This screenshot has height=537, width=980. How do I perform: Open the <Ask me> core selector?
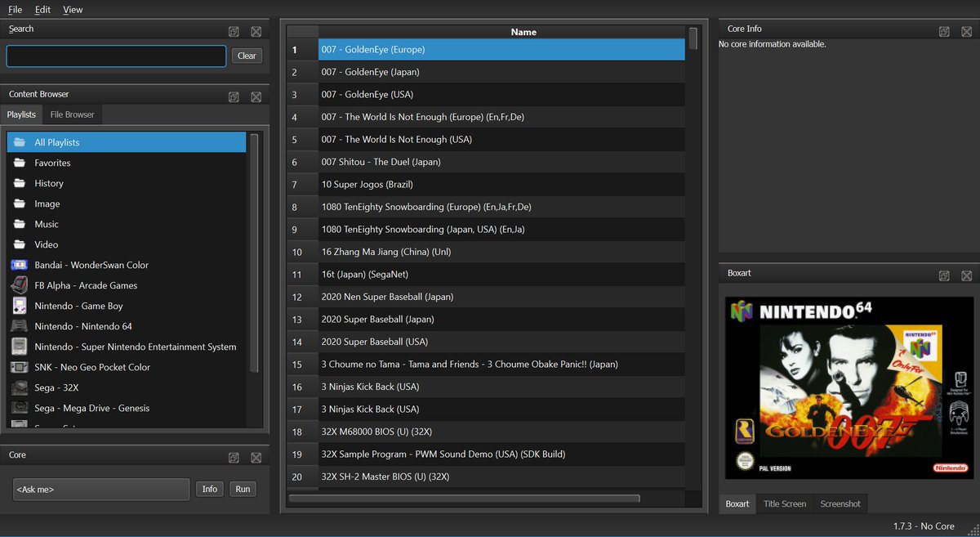pyautogui.click(x=101, y=490)
